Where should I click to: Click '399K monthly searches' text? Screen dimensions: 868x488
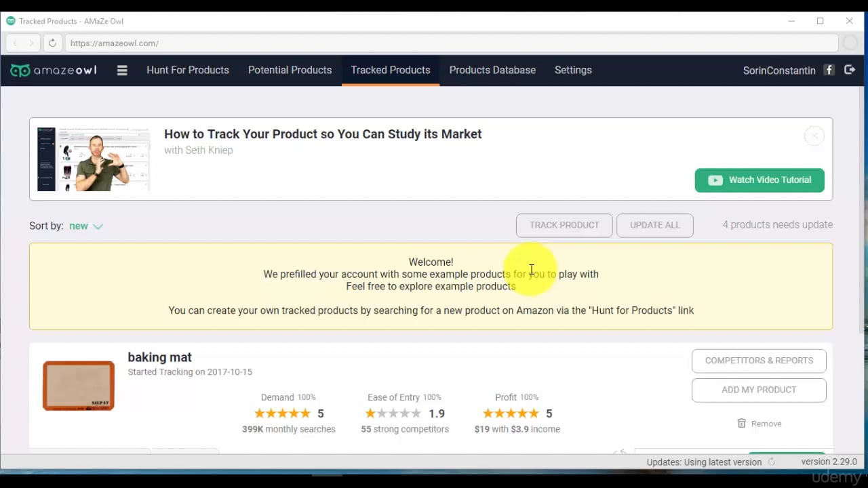tap(289, 429)
